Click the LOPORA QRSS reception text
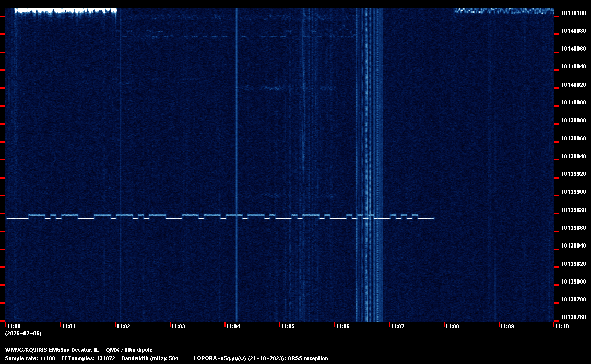The height and width of the screenshot is (364, 591). click(261, 358)
